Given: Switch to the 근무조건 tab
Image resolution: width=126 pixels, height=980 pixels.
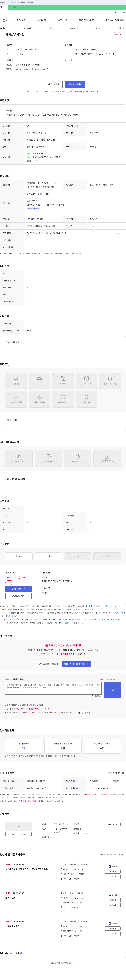Looking at the screenshot, I should coord(27,29).
